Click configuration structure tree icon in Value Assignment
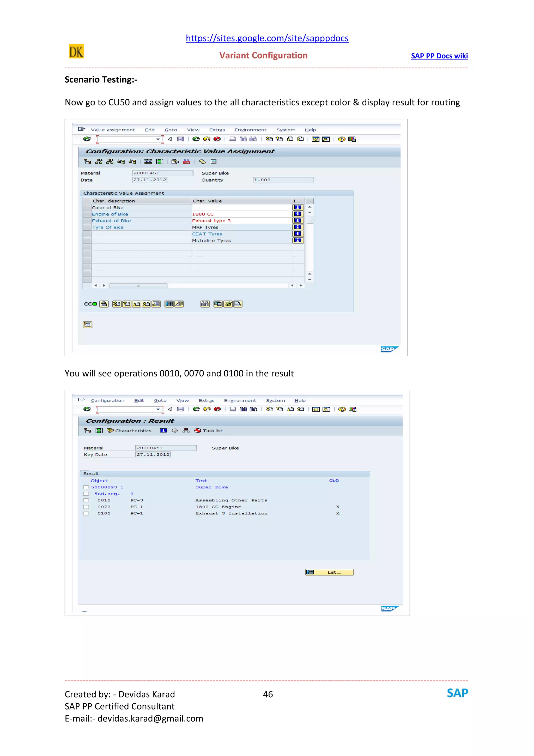The image size is (534, 756). [x=88, y=162]
